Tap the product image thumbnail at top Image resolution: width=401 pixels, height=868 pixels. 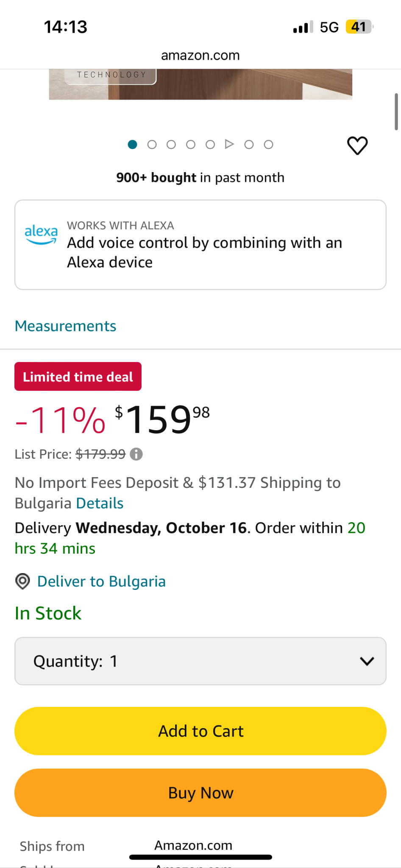[200, 84]
